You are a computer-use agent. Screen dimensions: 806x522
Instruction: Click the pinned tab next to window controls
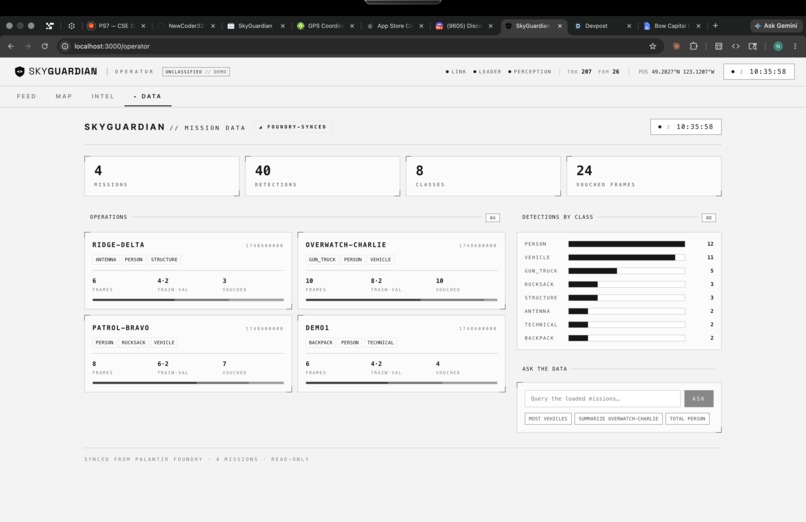tap(50, 26)
